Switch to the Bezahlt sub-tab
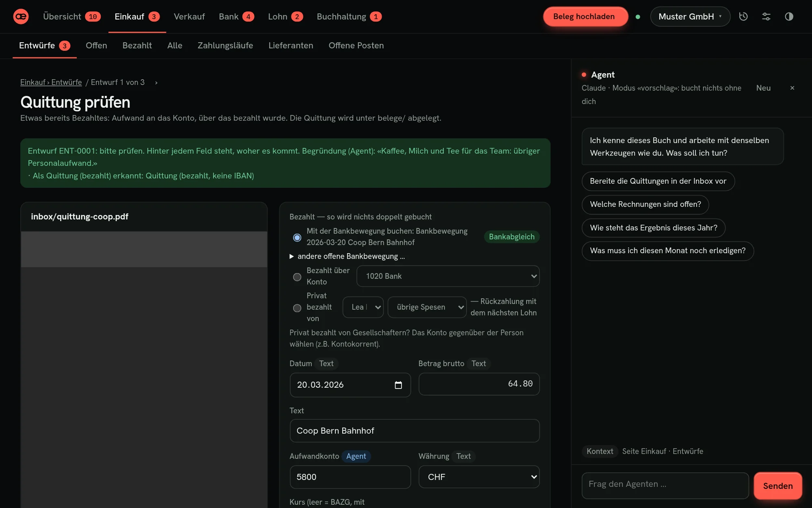 pyautogui.click(x=137, y=46)
